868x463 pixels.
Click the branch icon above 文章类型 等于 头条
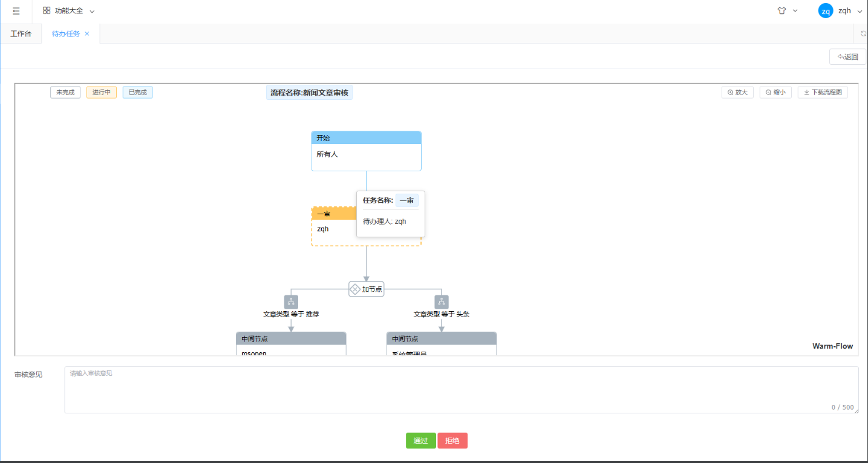[442, 301]
